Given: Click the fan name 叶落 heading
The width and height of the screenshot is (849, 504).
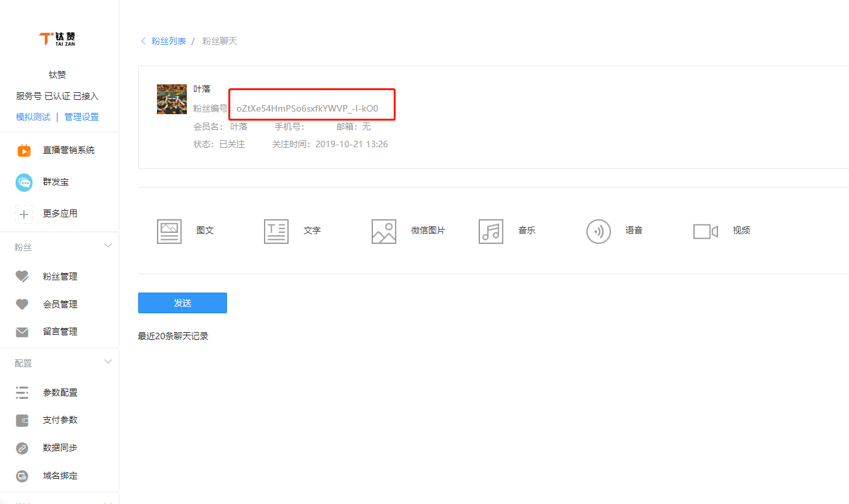Looking at the screenshot, I should click(x=202, y=89).
